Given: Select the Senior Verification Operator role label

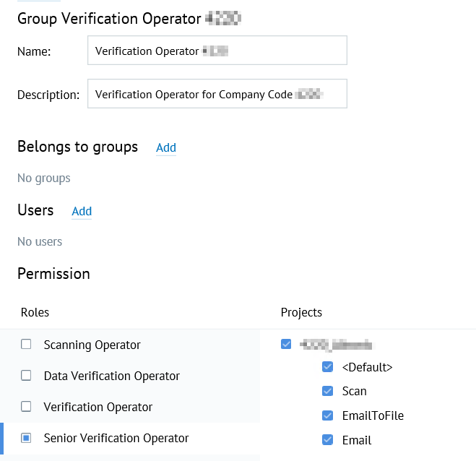Looking at the screenshot, I should pyautogui.click(x=116, y=438).
